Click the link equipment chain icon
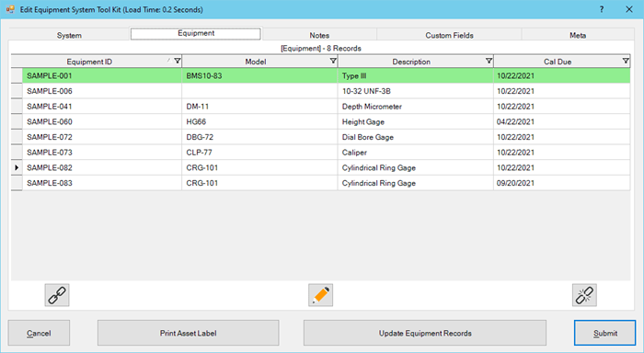Screen dimensions: 644x353 pos(57,295)
